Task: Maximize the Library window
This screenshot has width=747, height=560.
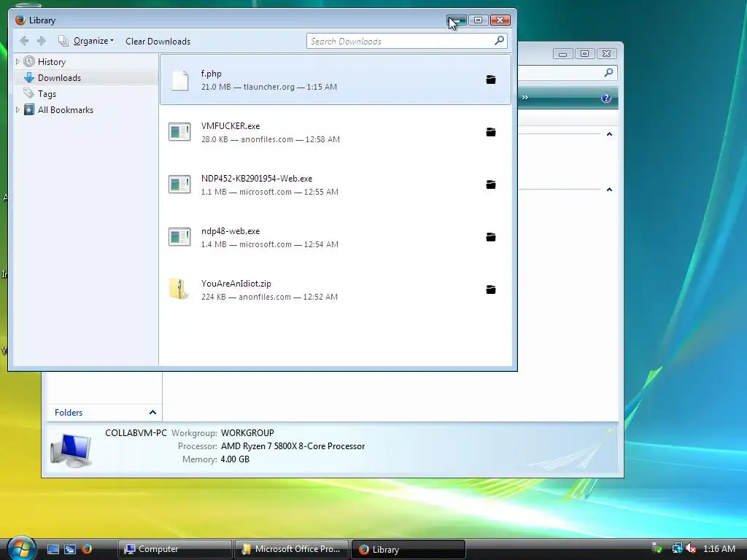Action: pyautogui.click(x=478, y=20)
